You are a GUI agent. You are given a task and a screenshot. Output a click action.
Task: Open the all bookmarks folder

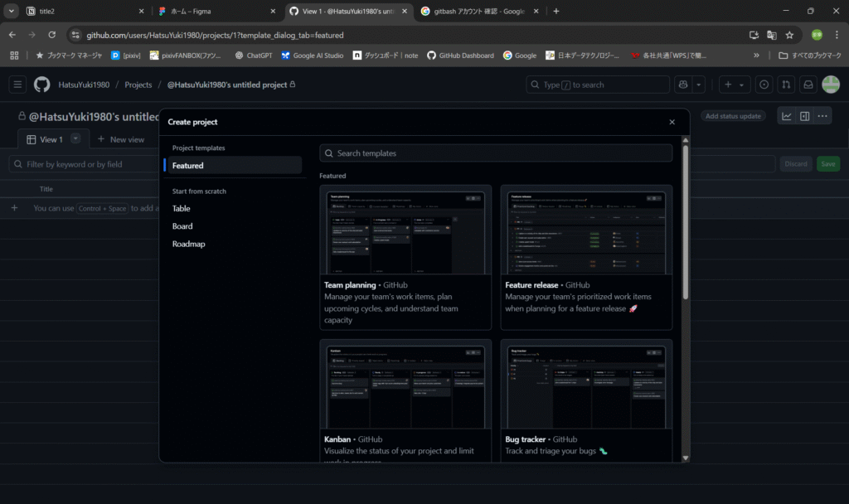click(x=809, y=56)
